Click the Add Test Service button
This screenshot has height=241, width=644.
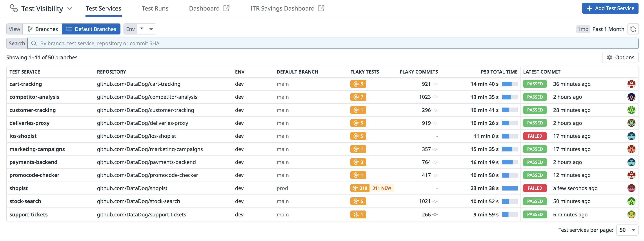point(610,8)
